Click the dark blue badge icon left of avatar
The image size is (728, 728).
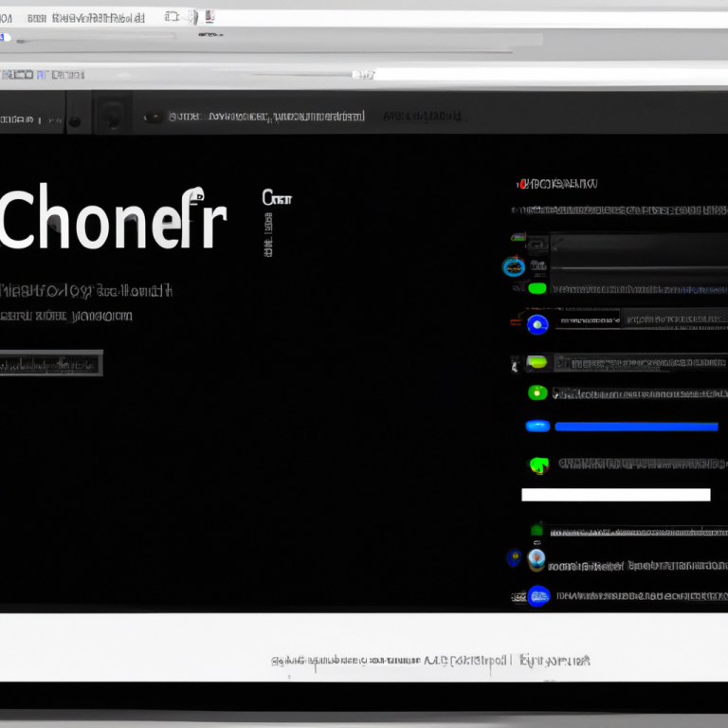coord(514,558)
